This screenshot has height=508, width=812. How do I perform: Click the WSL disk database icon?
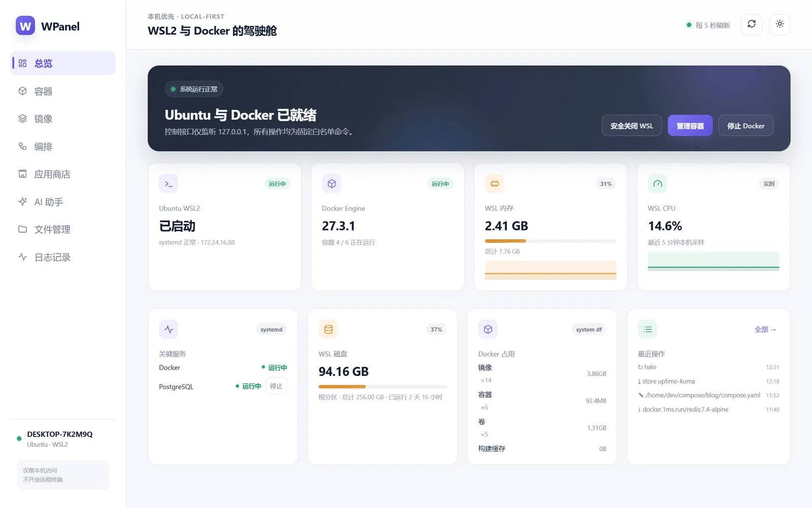coord(328,330)
